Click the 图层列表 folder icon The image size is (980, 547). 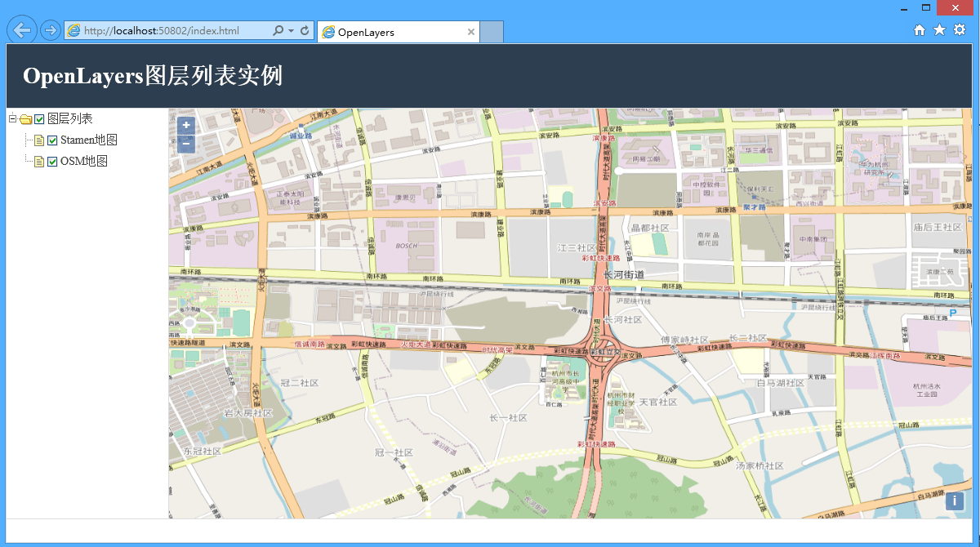[x=24, y=118]
